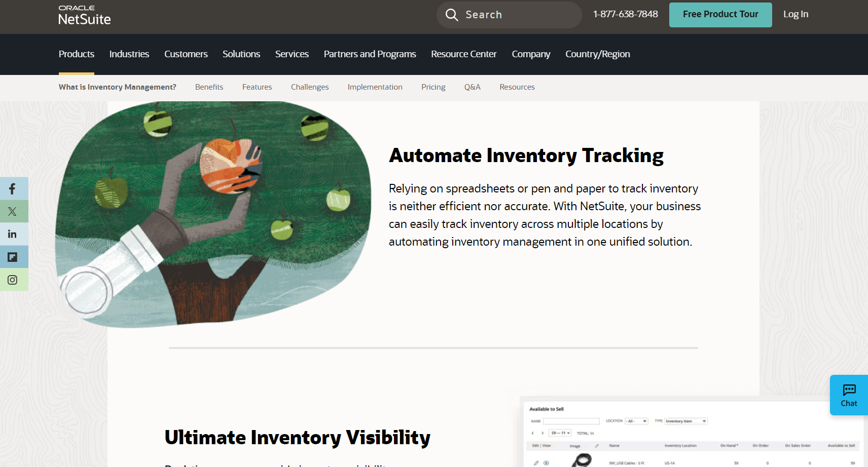Viewport: 868px width, 467px height.
Task: Click INV_USB Cables - 5 Ft item name
Action: (x=627, y=463)
